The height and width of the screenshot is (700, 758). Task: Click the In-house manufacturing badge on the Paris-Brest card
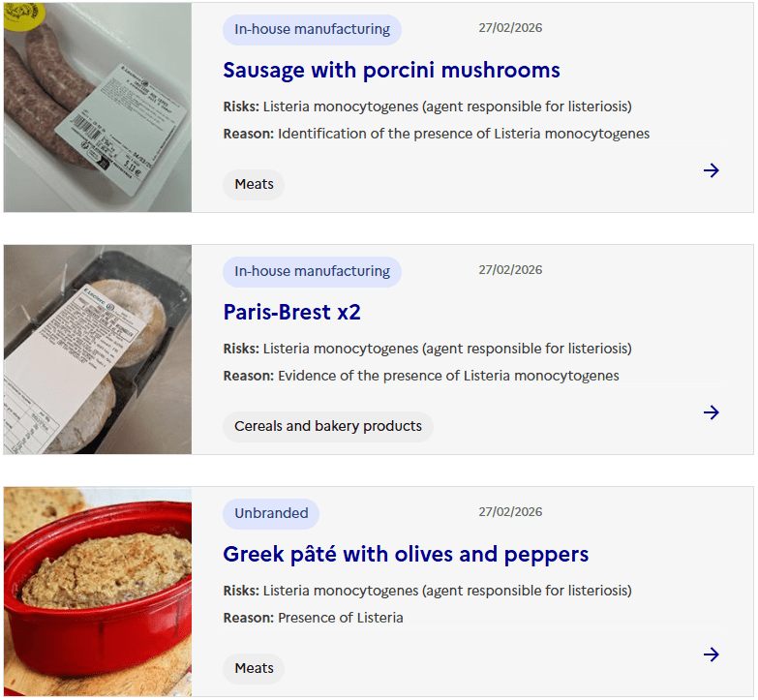tap(312, 272)
